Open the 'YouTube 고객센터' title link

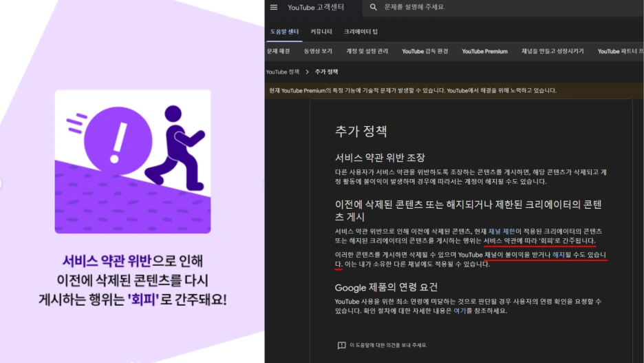click(x=315, y=7)
